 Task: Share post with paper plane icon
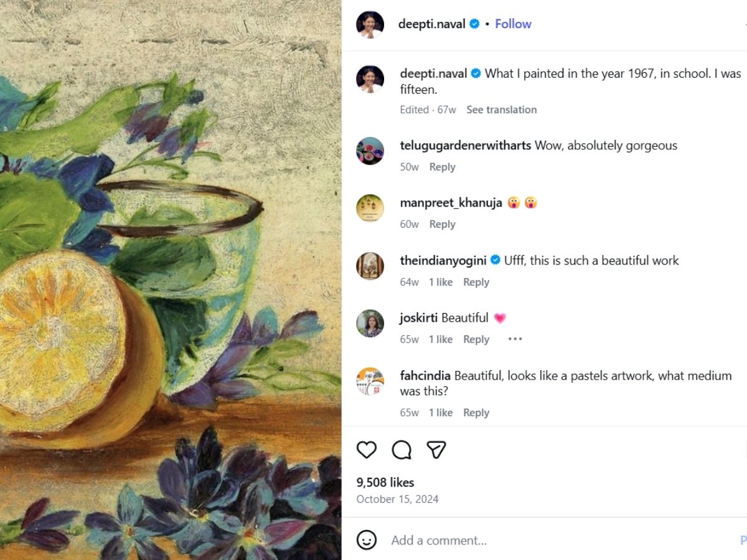coord(436,449)
